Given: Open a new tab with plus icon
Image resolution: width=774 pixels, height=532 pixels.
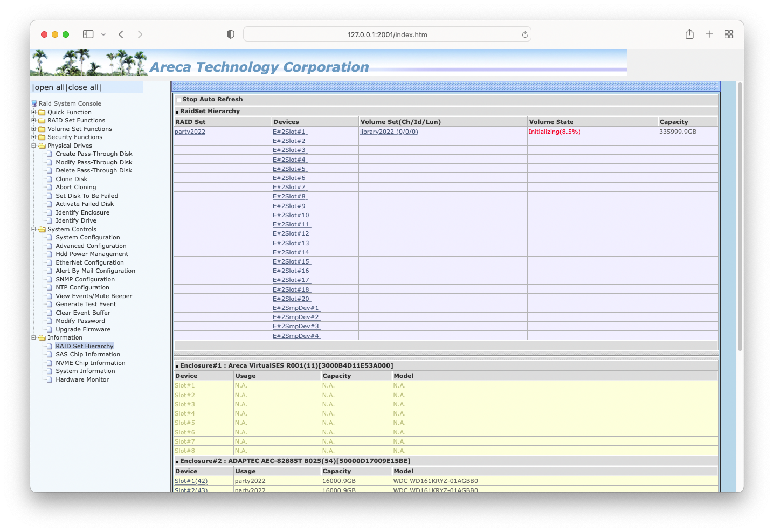Looking at the screenshot, I should coord(709,34).
